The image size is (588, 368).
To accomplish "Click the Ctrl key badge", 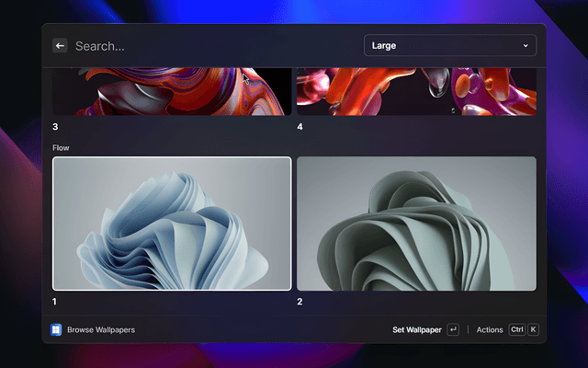I will click(516, 329).
